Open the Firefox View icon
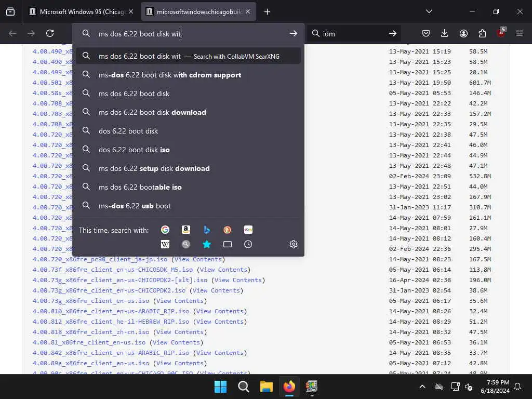The image size is (532, 399). click(10, 12)
